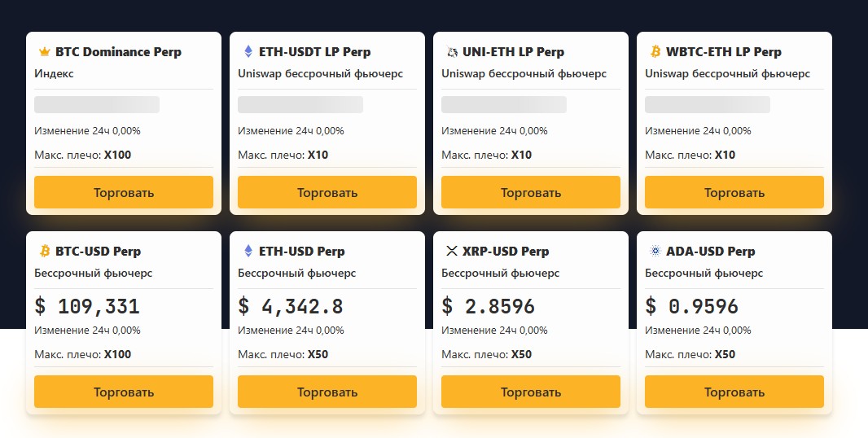Click the XRP icon beside XRP-USD Perp

point(452,252)
